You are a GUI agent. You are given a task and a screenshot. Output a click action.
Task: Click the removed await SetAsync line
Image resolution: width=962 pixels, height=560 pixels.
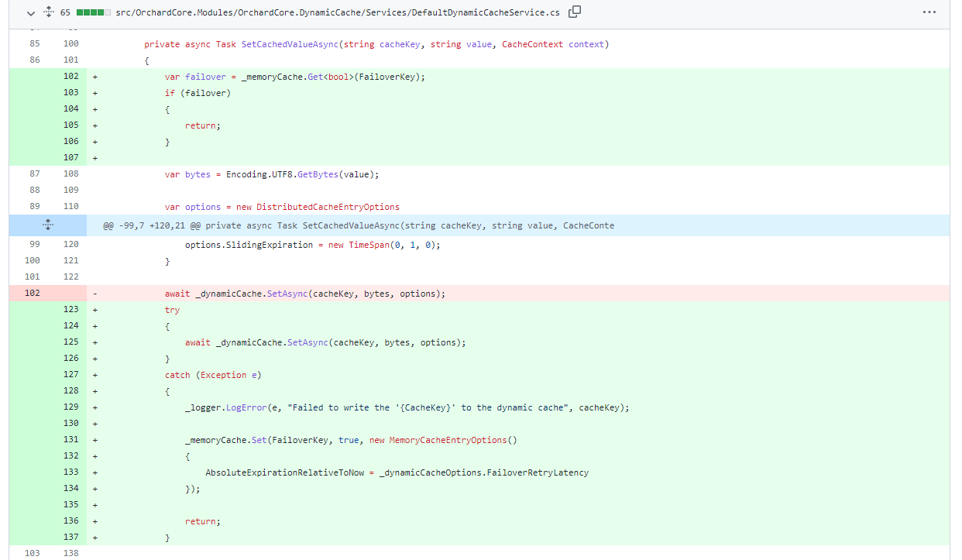305,294
